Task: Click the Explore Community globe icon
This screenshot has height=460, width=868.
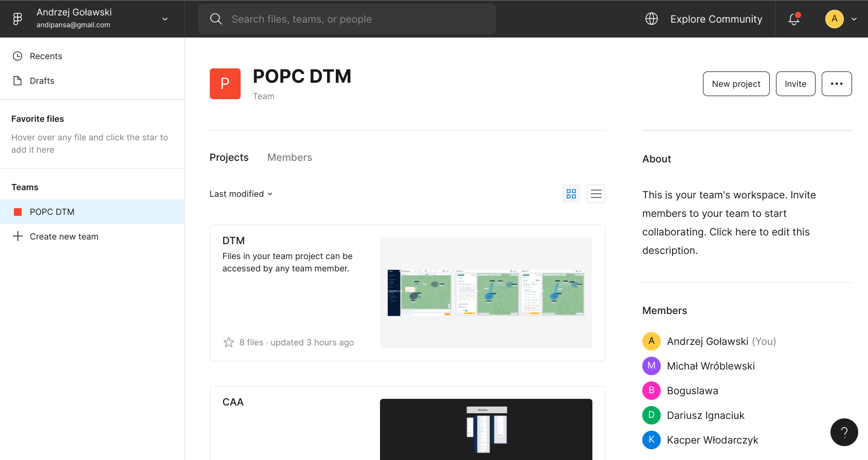Action: (x=652, y=19)
